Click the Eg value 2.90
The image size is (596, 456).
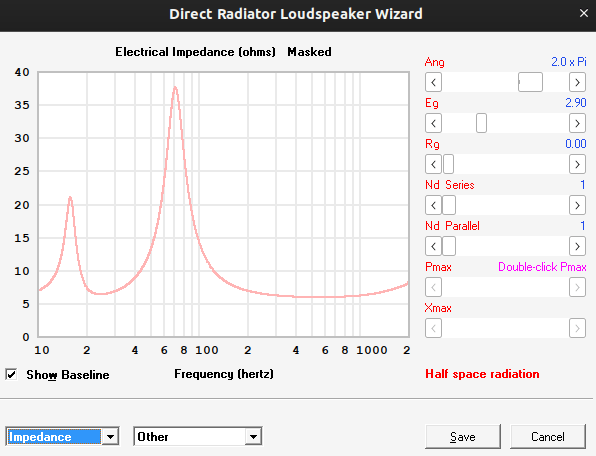576,103
